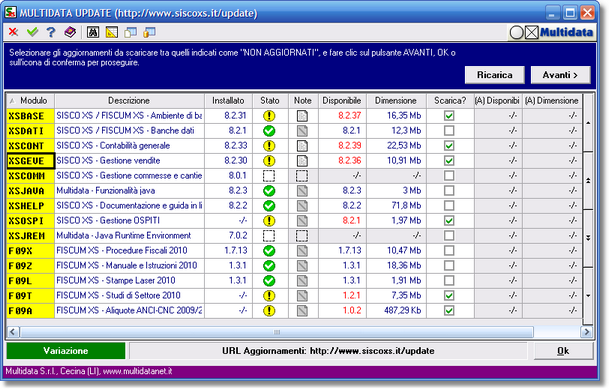Open help via blue question mark icon

[51, 32]
